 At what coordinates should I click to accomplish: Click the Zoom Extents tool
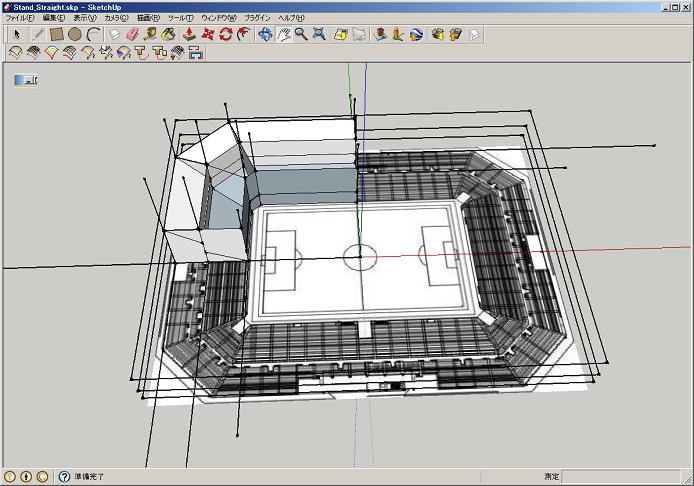[319, 34]
